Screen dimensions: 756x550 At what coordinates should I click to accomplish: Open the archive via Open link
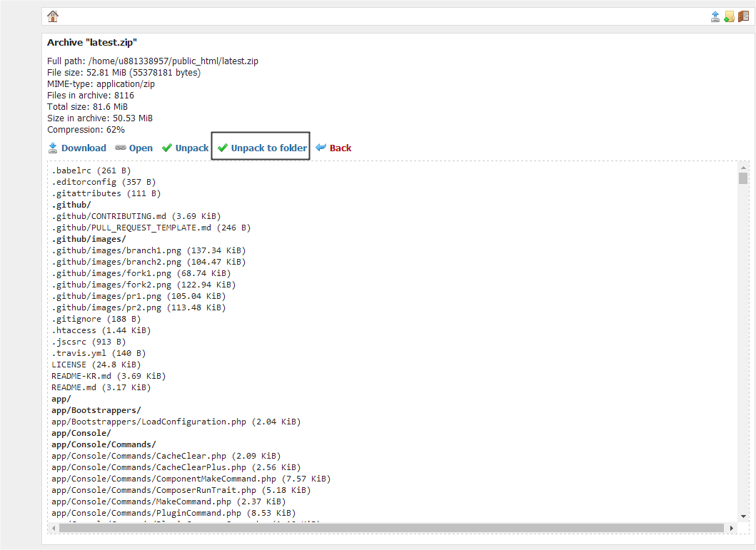coord(141,148)
